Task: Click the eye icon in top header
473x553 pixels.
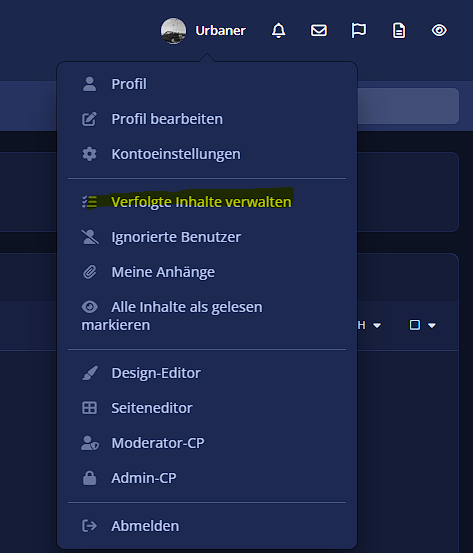Action: click(439, 30)
